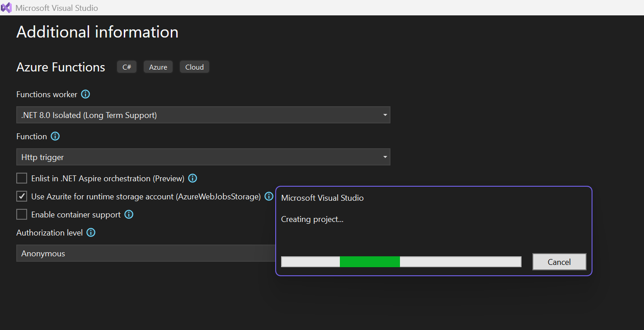Enable Enlist in .NET Aspire orchestration checkbox
The height and width of the screenshot is (330, 644).
click(22, 178)
